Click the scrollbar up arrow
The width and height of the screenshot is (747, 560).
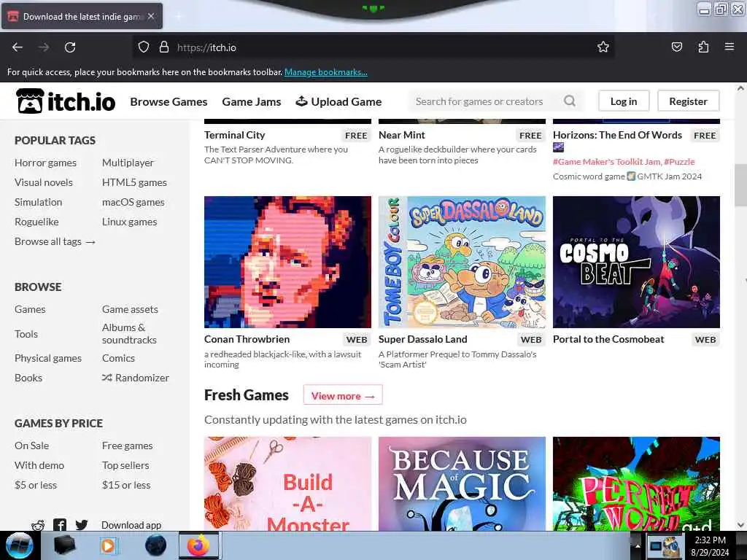740,88
